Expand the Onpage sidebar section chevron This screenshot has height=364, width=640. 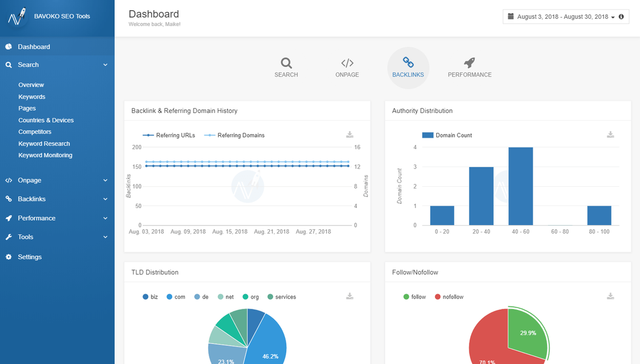tap(106, 180)
